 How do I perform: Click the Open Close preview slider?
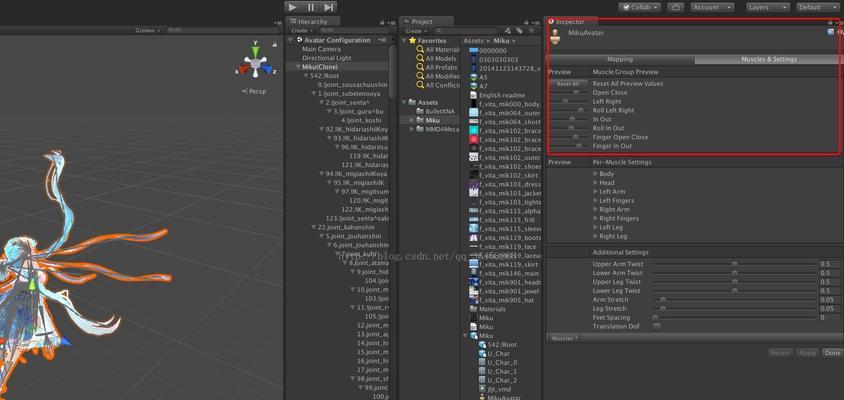point(568,93)
